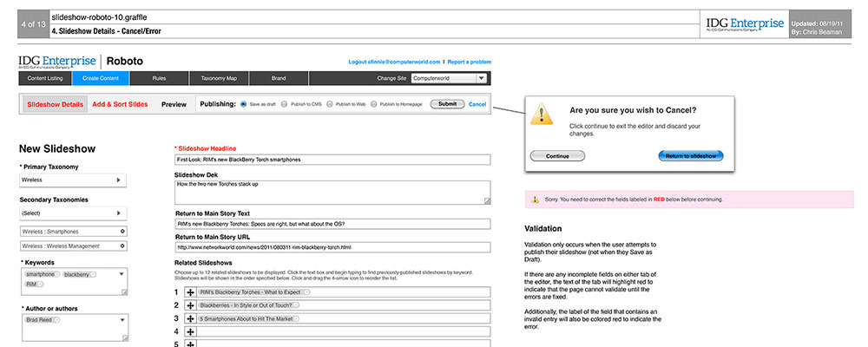Open the Change Site dropdown
The image size is (868, 347).
pos(481,78)
